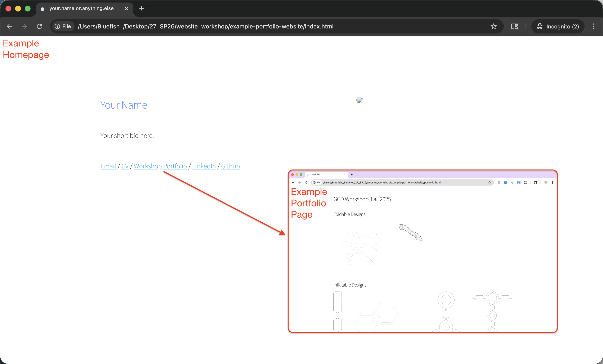Click the red close window button
Image resolution: width=603 pixels, height=364 pixels.
(x=8, y=9)
